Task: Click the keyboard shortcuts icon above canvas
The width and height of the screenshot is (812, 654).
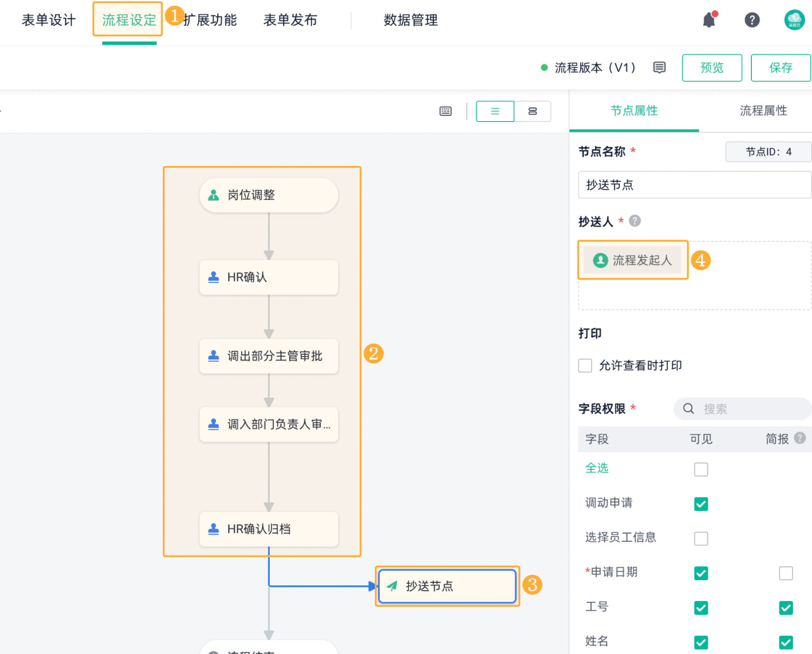Action: (x=445, y=111)
